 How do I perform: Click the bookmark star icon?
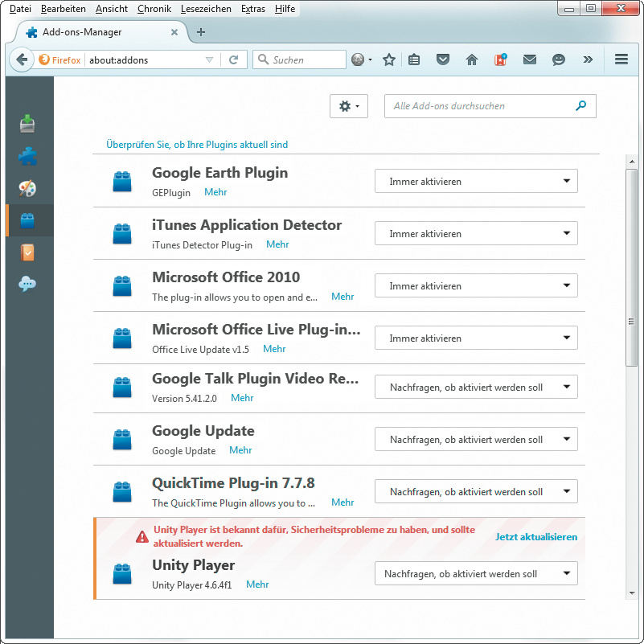point(389,59)
